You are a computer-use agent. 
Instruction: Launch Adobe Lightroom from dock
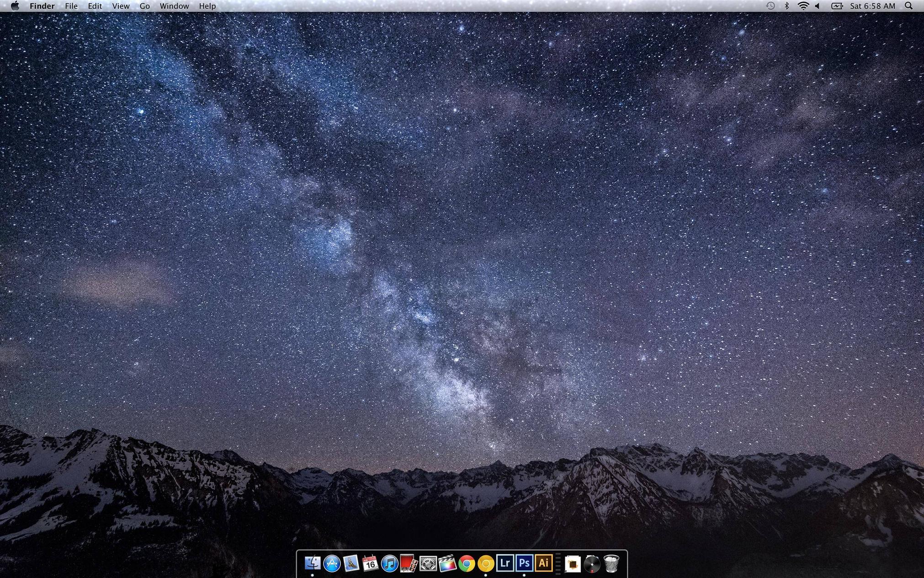(505, 563)
